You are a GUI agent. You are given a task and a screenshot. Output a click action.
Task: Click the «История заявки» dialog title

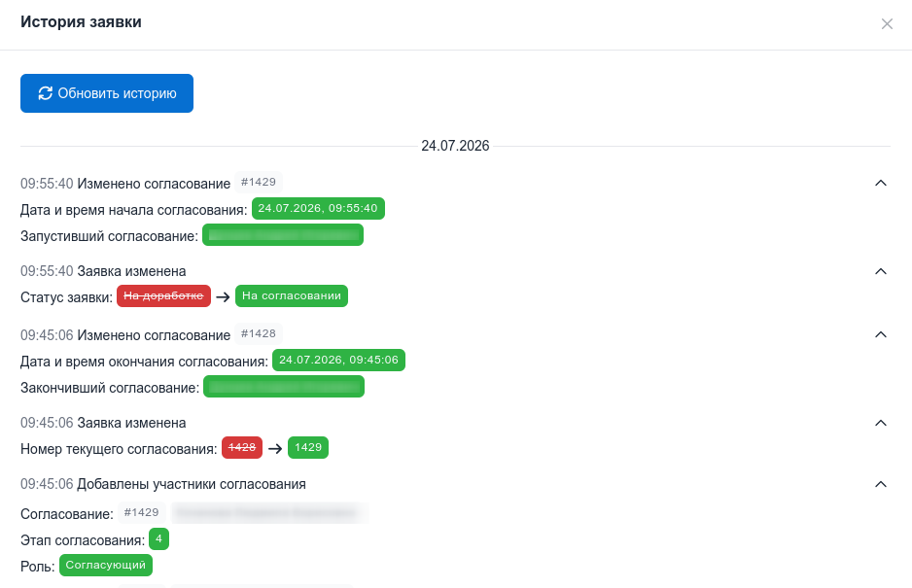[x=81, y=22]
